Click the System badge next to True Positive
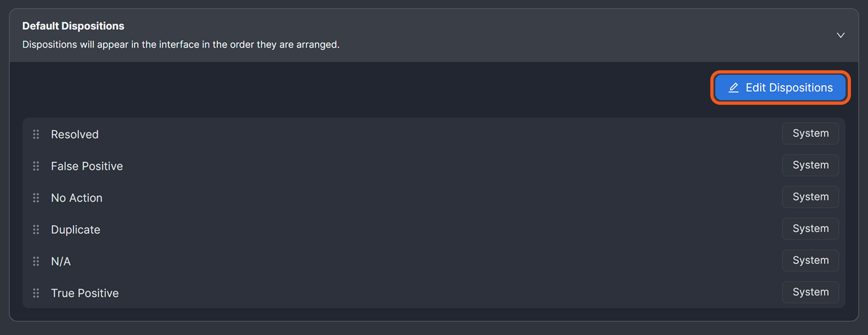The height and width of the screenshot is (335, 868). (x=810, y=292)
